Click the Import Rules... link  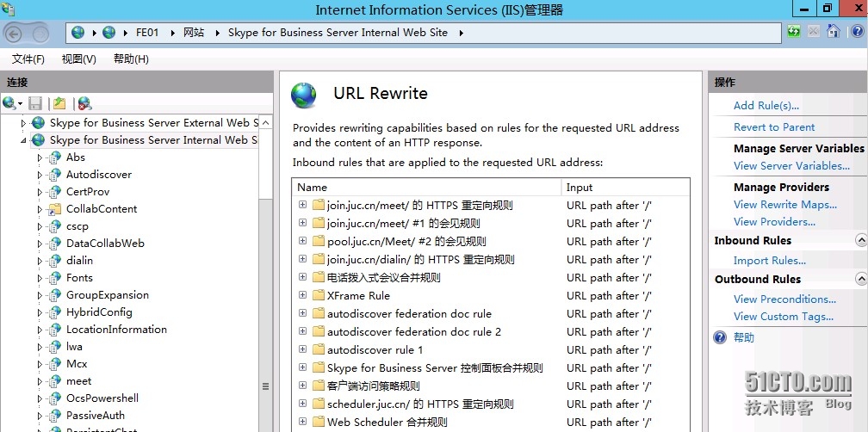[770, 261]
